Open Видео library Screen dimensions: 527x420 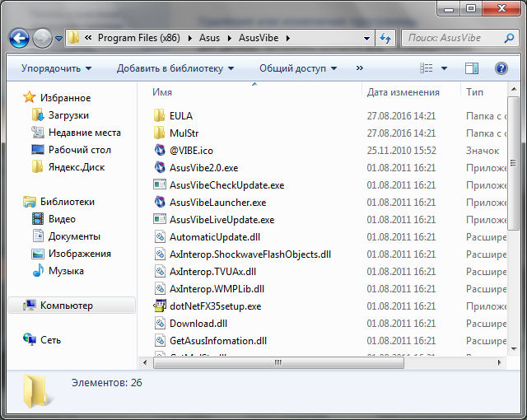tap(62, 219)
